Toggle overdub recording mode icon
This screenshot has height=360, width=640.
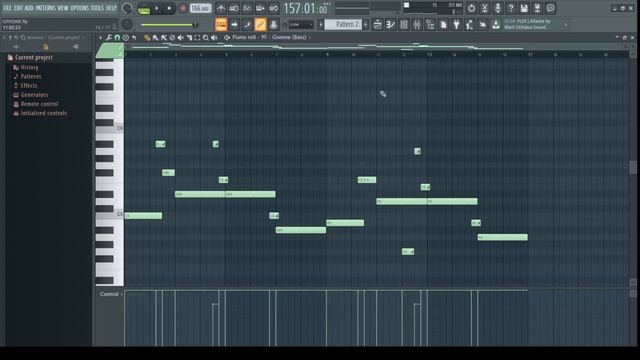260,8
